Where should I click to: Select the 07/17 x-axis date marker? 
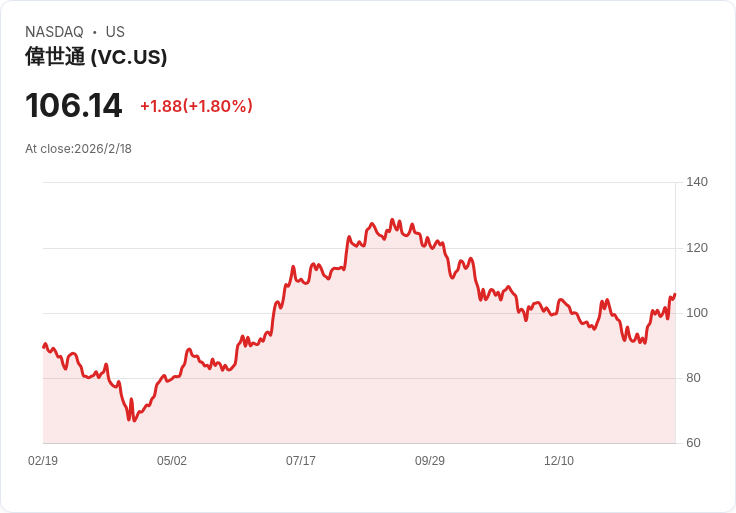301,461
